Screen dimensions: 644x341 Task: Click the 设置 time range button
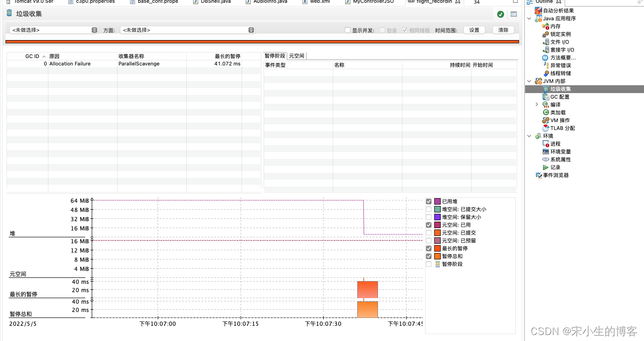coord(474,30)
